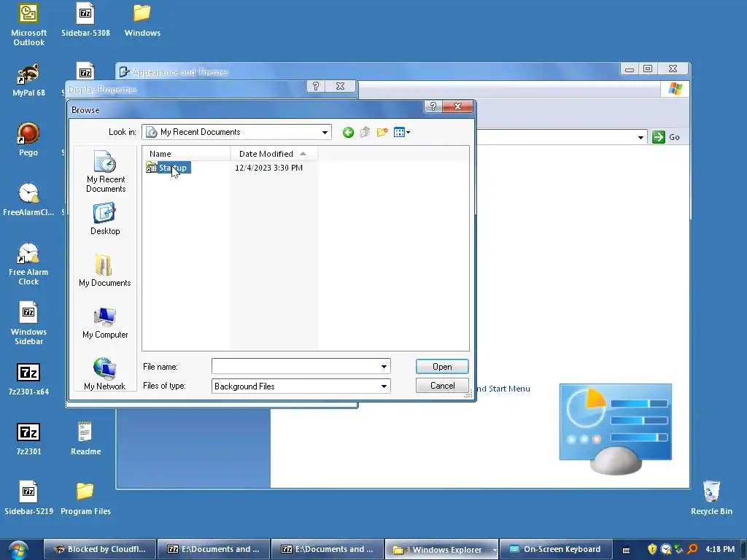Switch to first E:\Documents and ... taskbar item
This screenshot has height=560, width=747.
(x=214, y=550)
